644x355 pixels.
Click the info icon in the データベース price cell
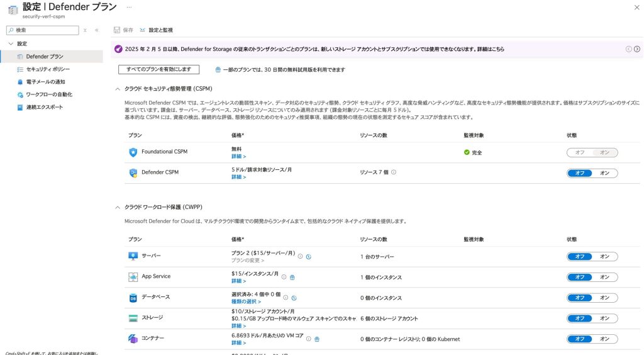click(286, 298)
